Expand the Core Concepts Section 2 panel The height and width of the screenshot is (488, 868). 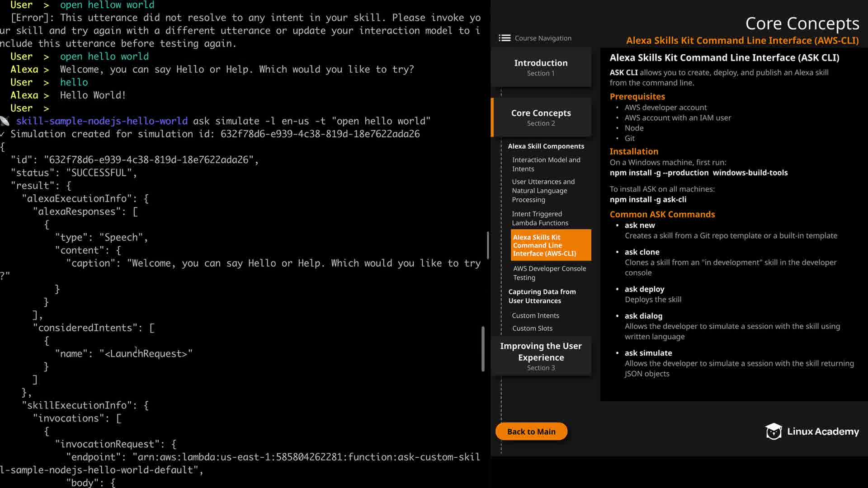(x=541, y=117)
